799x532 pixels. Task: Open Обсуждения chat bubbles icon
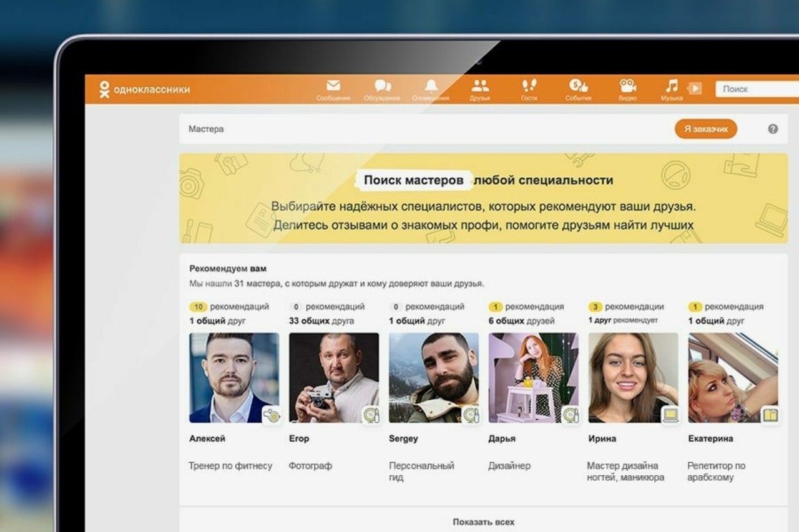[x=383, y=86]
